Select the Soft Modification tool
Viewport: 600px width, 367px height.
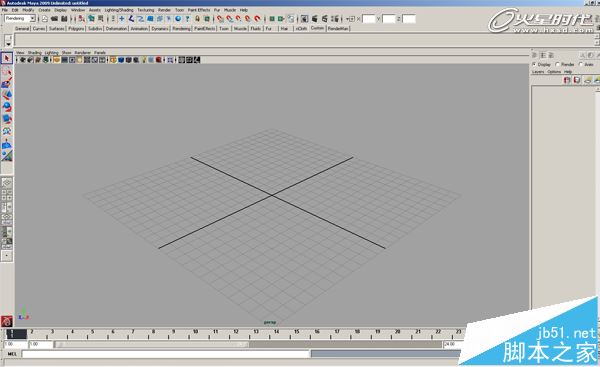pos(7,144)
